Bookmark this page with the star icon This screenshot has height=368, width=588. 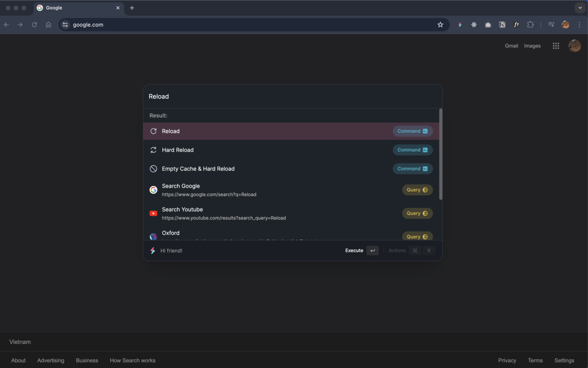pyautogui.click(x=440, y=25)
